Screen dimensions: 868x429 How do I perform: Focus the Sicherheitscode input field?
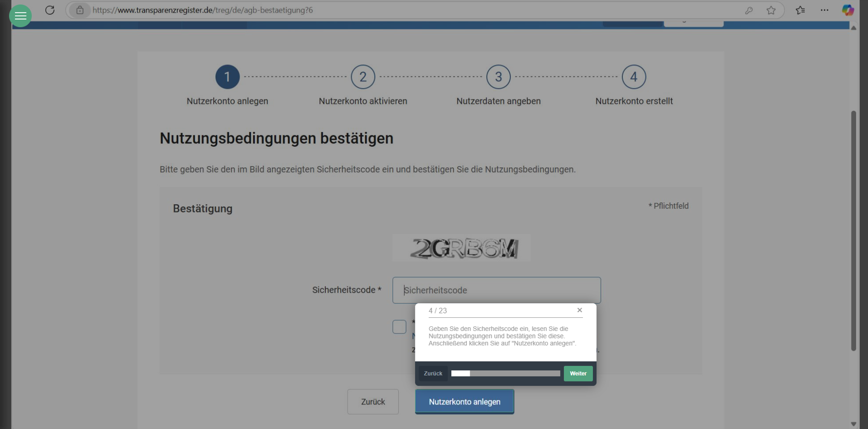pos(496,290)
